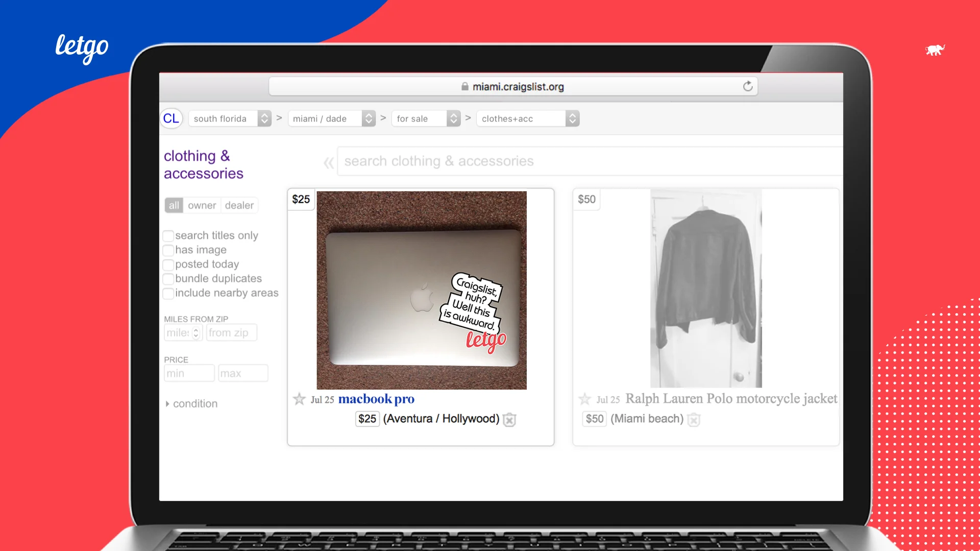The image size is (980, 551).
Task: Star the Ralph Lauren jacket listing
Action: coord(585,399)
